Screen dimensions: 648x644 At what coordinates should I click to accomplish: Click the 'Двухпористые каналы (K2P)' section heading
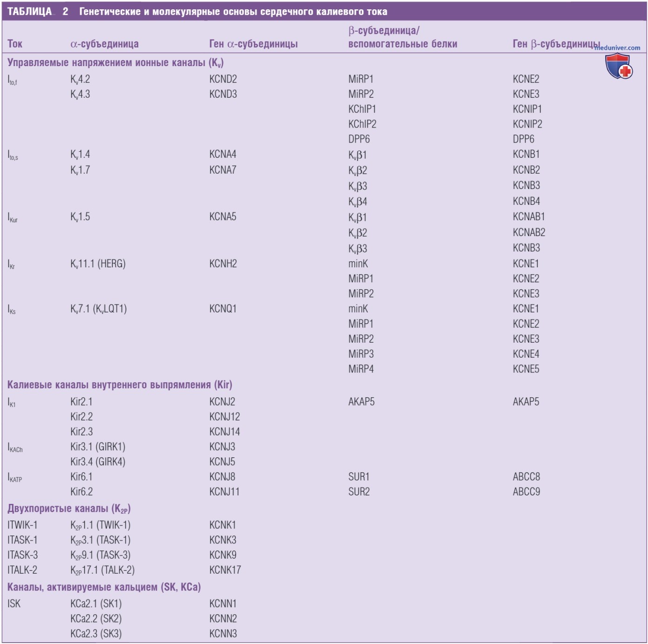pos(69,508)
